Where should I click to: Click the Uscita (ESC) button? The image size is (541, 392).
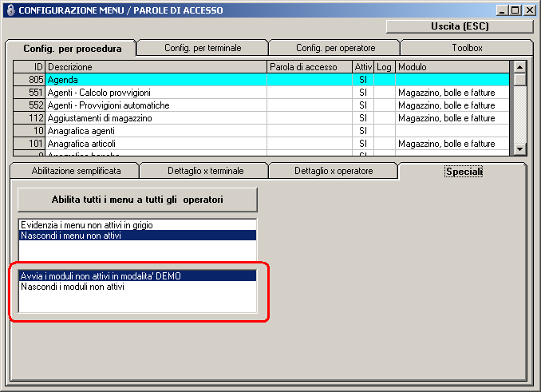(460, 26)
